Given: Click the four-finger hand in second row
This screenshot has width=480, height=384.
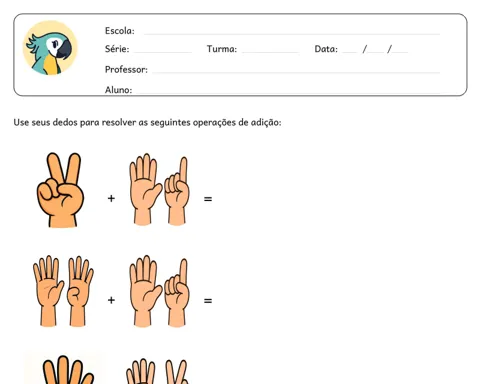Looking at the screenshot, I should [x=80, y=291].
